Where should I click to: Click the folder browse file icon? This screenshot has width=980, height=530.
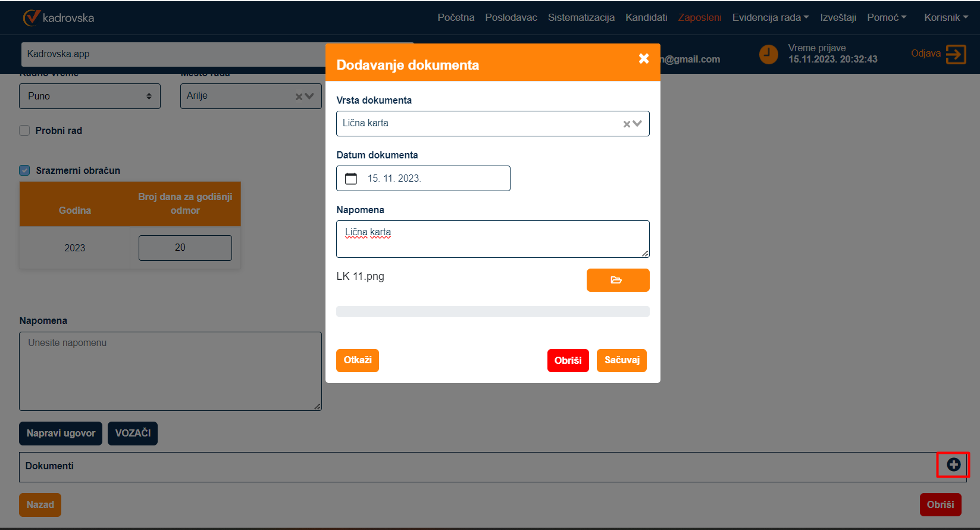click(617, 280)
